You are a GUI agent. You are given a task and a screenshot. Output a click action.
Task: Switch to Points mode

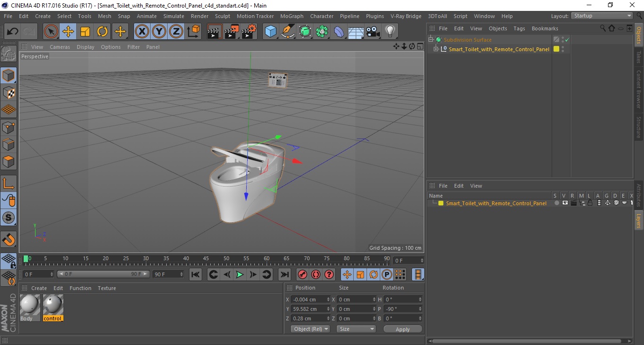coord(9,127)
